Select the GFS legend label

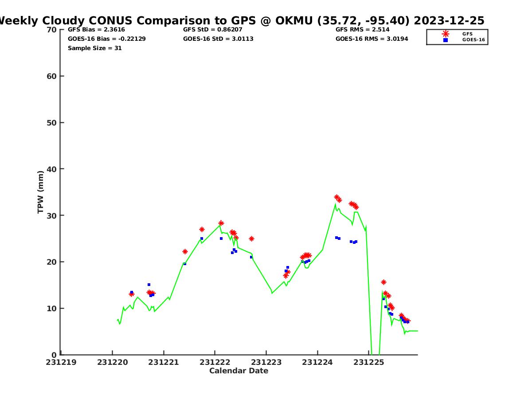[x=467, y=34]
